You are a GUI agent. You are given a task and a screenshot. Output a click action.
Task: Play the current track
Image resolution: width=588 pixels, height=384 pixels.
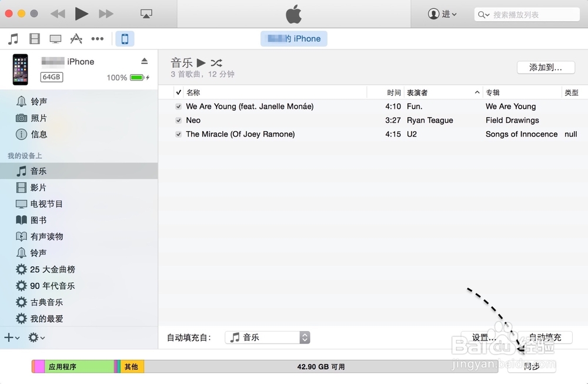click(x=81, y=14)
